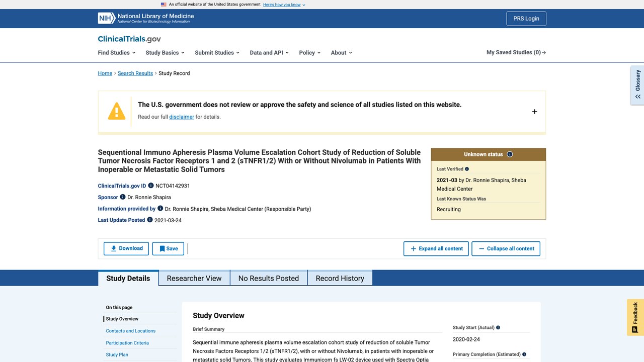Image resolution: width=644 pixels, height=362 pixels.
Task: Click the NIH National Library of Medicine logo
Action: click(x=146, y=18)
